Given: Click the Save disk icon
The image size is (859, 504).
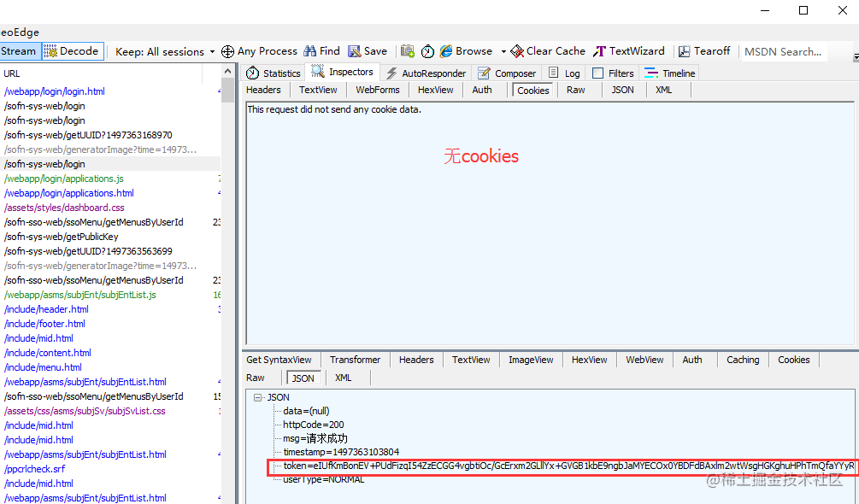Looking at the screenshot, I should click(355, 51).
